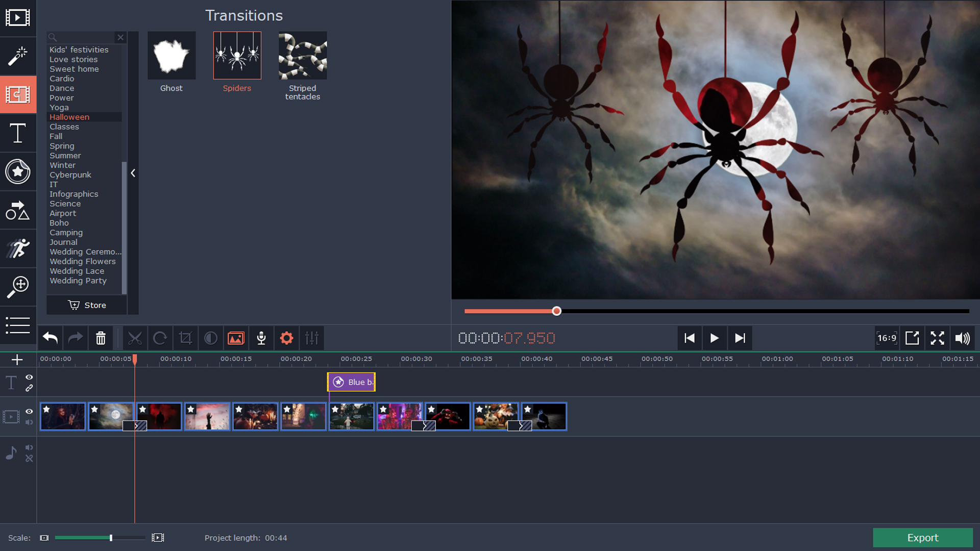Drag the timeline playback position slider
Image resolution: width=980 pixels, height=551 pixels.
(x=557, y=310)
